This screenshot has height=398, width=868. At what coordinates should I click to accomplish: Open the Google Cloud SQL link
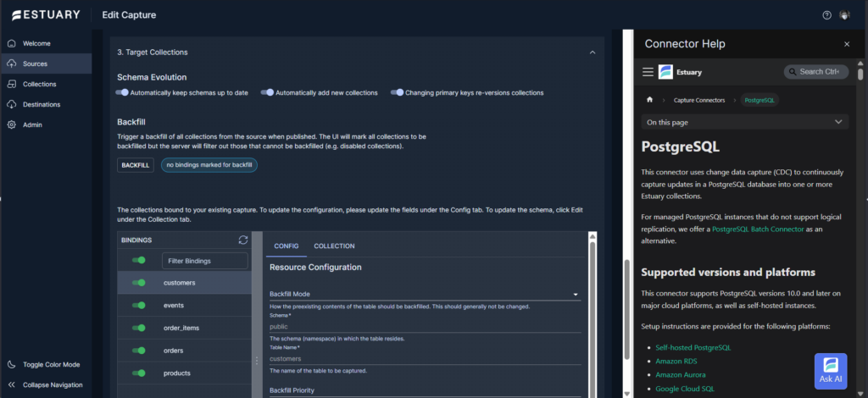(x=685, y=389)
